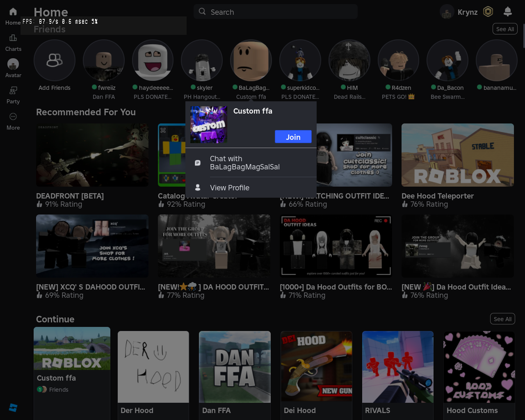This screenshot has width=525, height=420.
Task: Open the 76% rated Da Hood Outfit Idea thumbnail
Action: (458, 246)
